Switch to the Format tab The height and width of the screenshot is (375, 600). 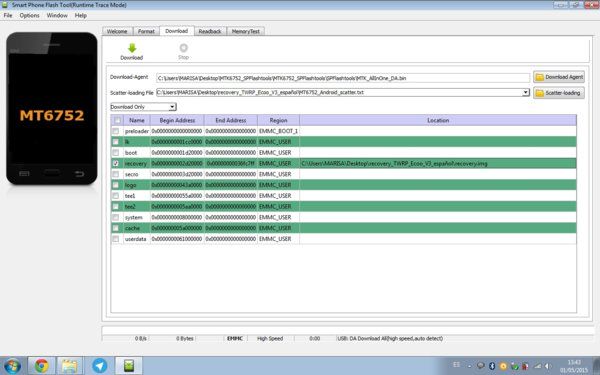[146, 31]
